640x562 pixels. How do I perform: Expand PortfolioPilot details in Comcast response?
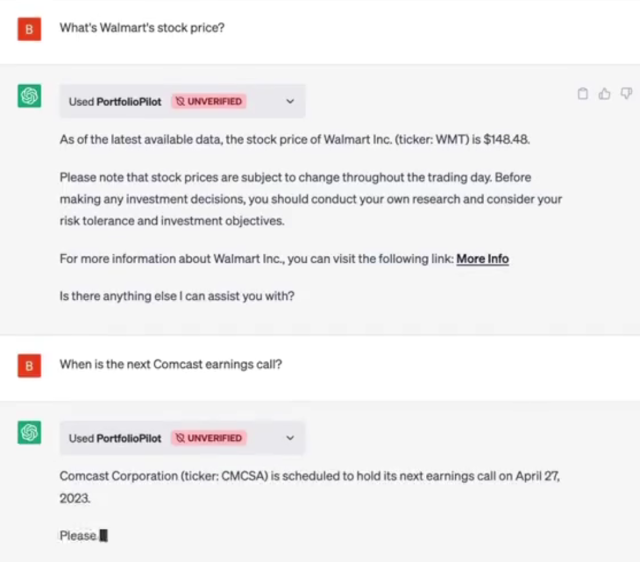point(290,438)
